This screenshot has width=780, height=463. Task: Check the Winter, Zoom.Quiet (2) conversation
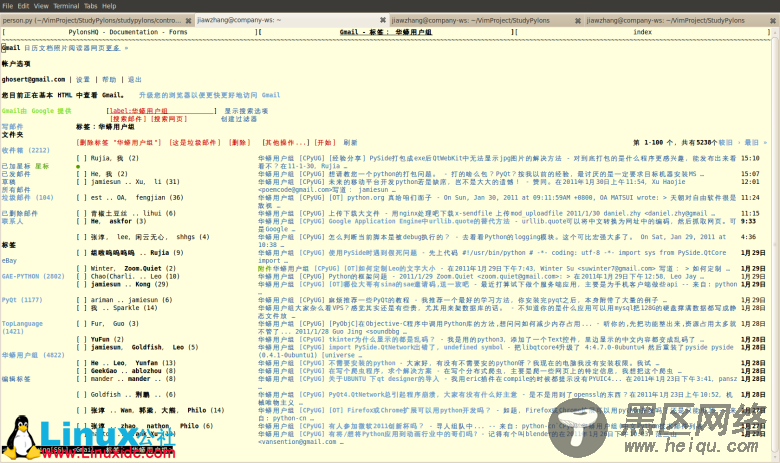(x=82, y=269)
